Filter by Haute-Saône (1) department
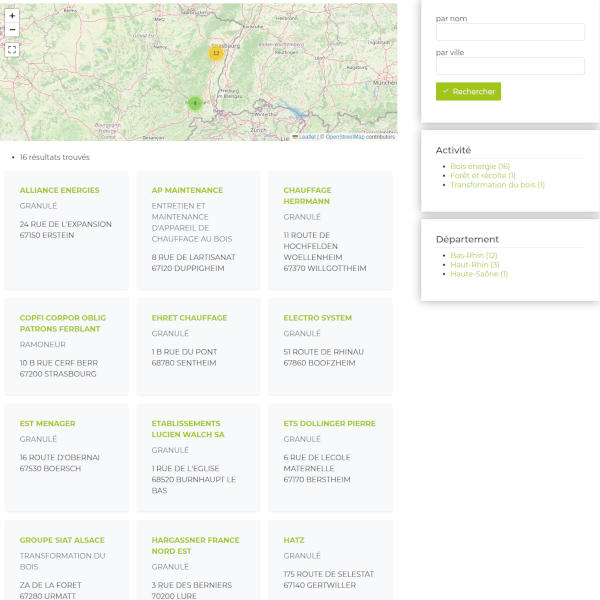 click(479, 274)
